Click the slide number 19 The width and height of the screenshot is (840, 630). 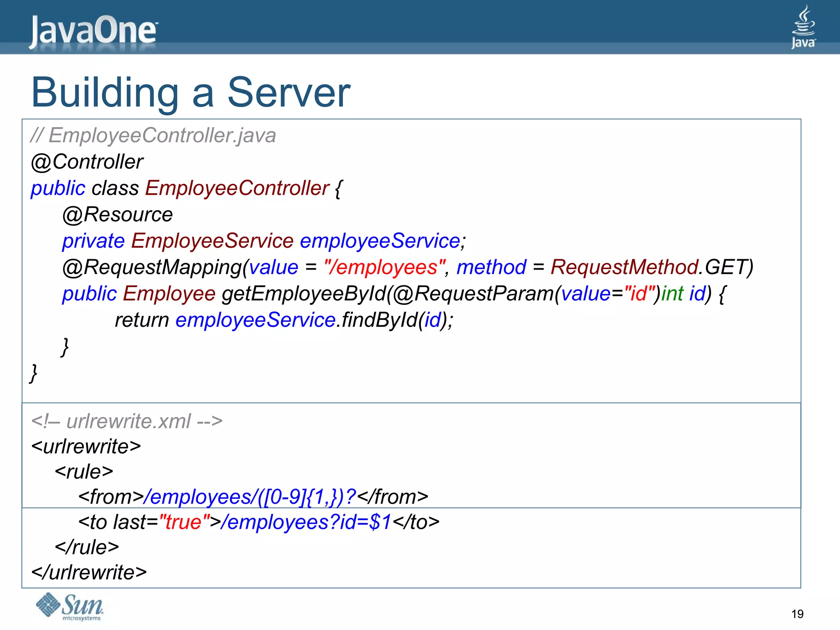797,614
